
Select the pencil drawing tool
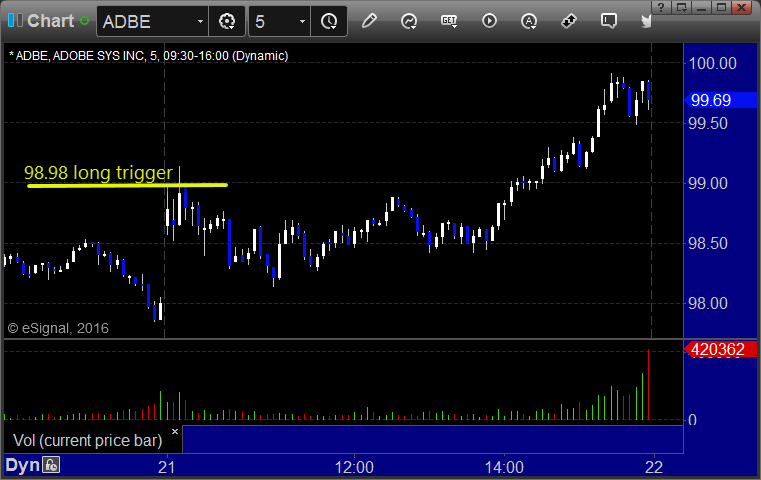369,21
